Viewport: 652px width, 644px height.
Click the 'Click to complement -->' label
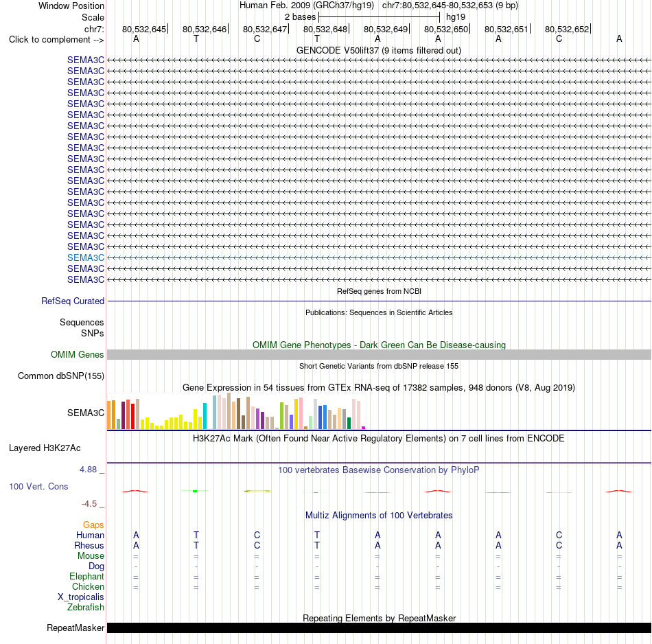pos(56,40)
